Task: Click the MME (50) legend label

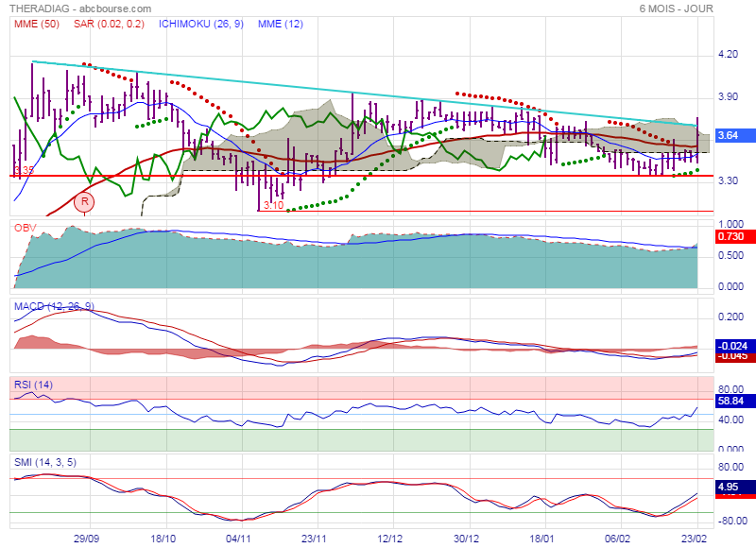Action: 37,24
